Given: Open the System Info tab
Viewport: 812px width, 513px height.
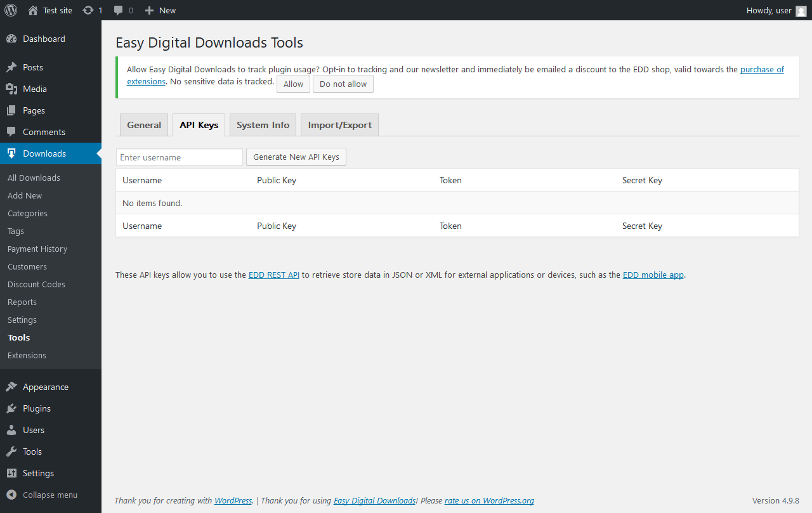Looking at the screenshot, I should (263, 125).
